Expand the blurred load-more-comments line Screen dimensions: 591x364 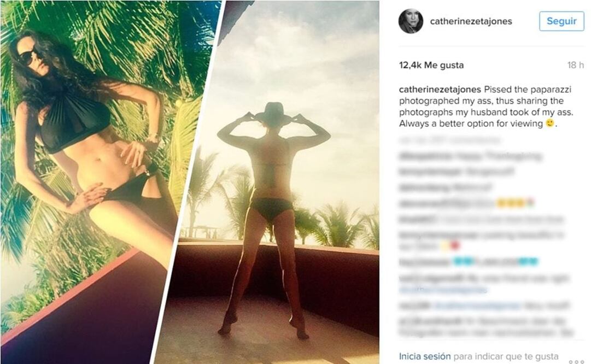(x=449, y=140)
